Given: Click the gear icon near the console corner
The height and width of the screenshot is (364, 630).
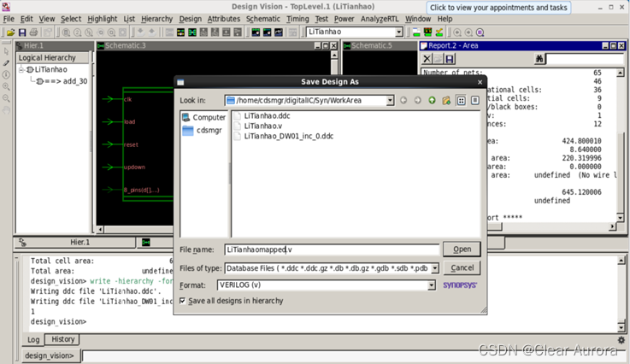Looking at the screenshot, I should 621,340.
